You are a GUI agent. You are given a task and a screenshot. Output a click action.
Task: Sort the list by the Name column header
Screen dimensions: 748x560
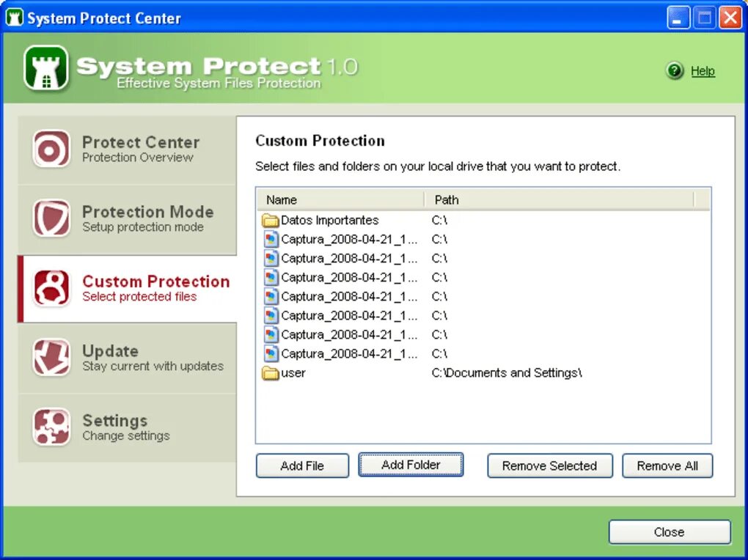(x=340, y=199)
